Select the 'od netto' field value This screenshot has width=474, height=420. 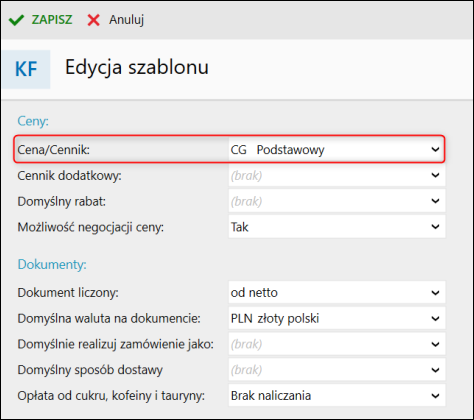pos(254,293)
